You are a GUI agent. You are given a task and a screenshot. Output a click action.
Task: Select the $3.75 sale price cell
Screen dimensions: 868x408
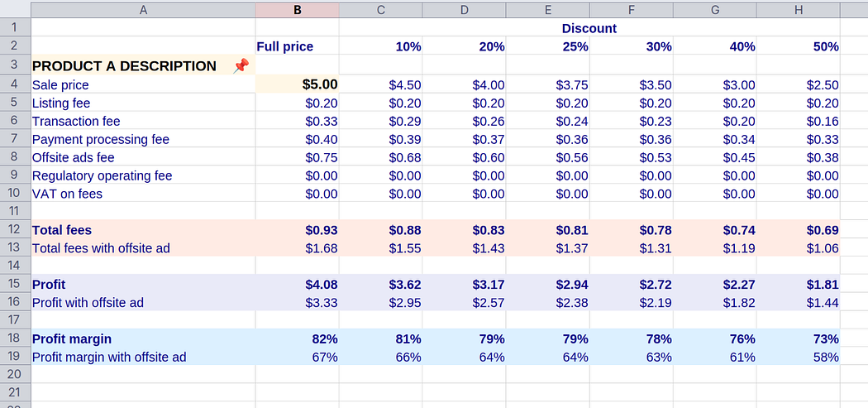tap(547, 84)
